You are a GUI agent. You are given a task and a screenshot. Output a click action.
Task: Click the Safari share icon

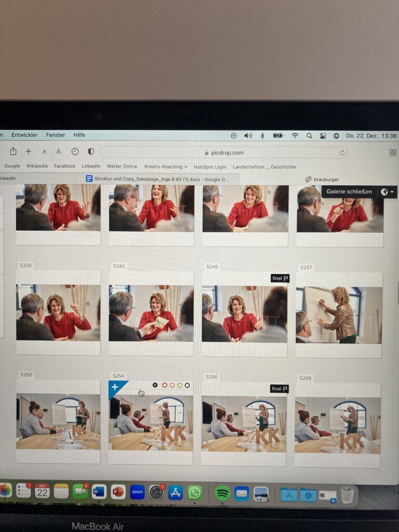pyautogui.click(x=13, y=151)
